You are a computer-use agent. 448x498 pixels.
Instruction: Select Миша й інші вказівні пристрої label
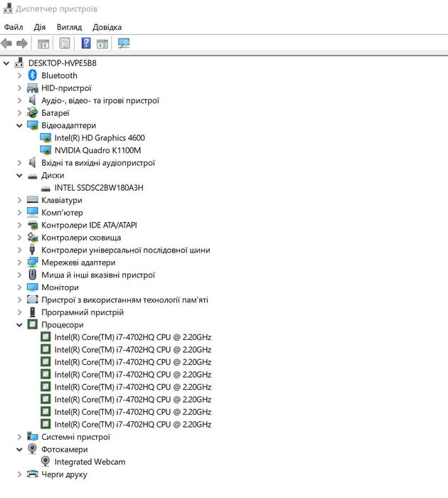[98, 275]
